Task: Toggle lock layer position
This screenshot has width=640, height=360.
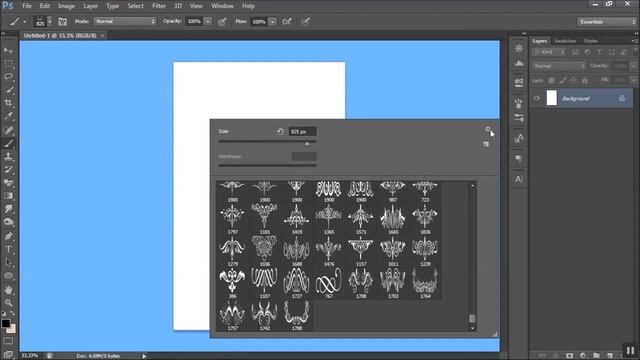Action: coord(574,80)
